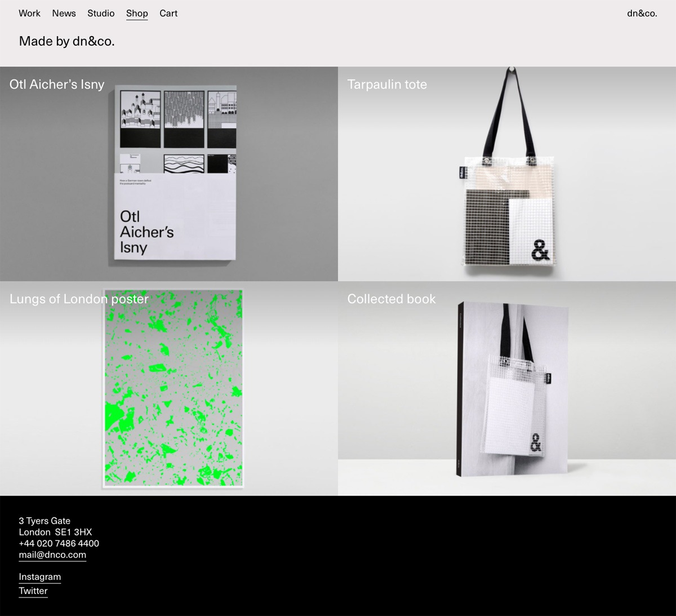Select the Collected book product
The height and width of the screenshot is (616, 676).
tap(392, 299)
